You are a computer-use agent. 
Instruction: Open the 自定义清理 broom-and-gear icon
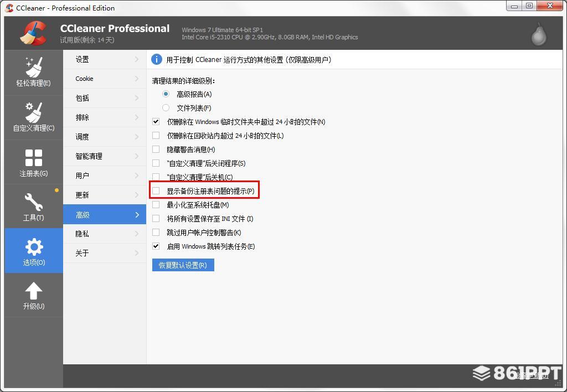click(x=34, y=112)
